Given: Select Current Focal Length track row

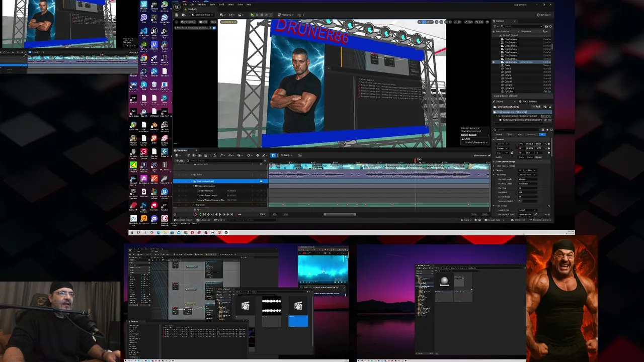Looking at the screenshot, I should coord(220,195).
